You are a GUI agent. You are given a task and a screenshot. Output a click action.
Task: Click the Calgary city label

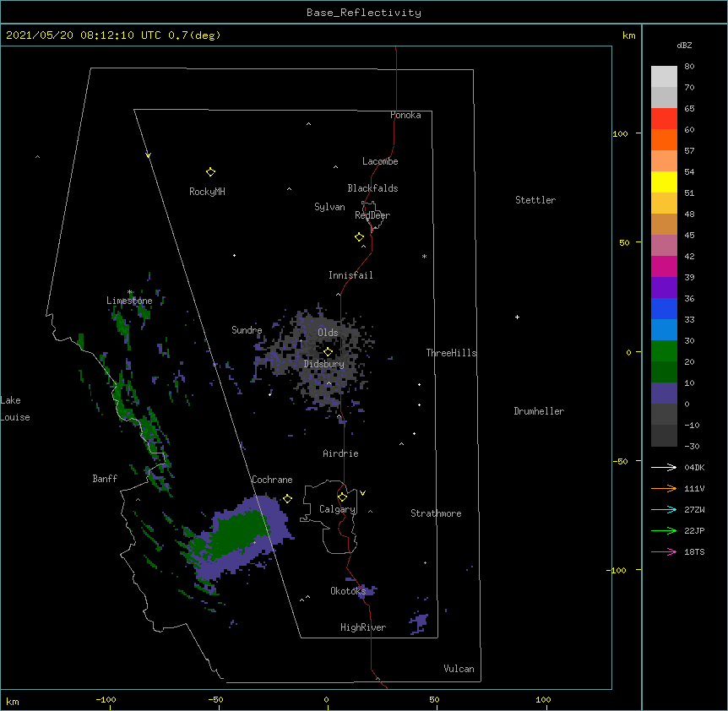click(x=338, y=509)
